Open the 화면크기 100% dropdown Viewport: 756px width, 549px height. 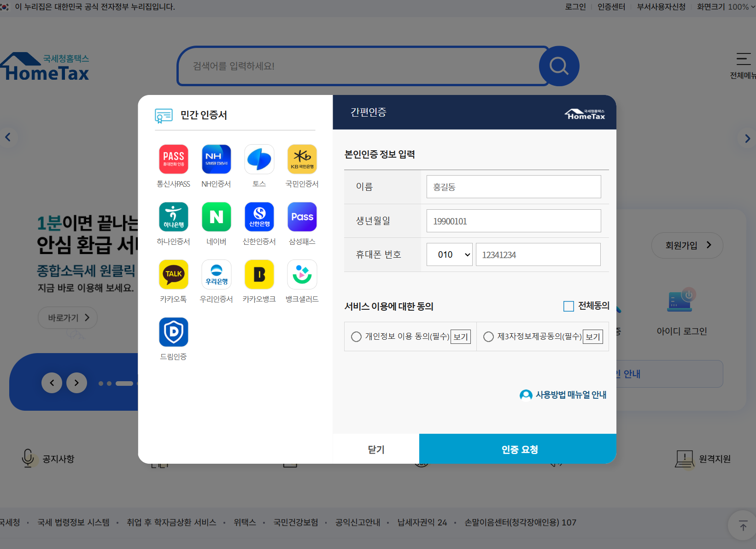727,7
